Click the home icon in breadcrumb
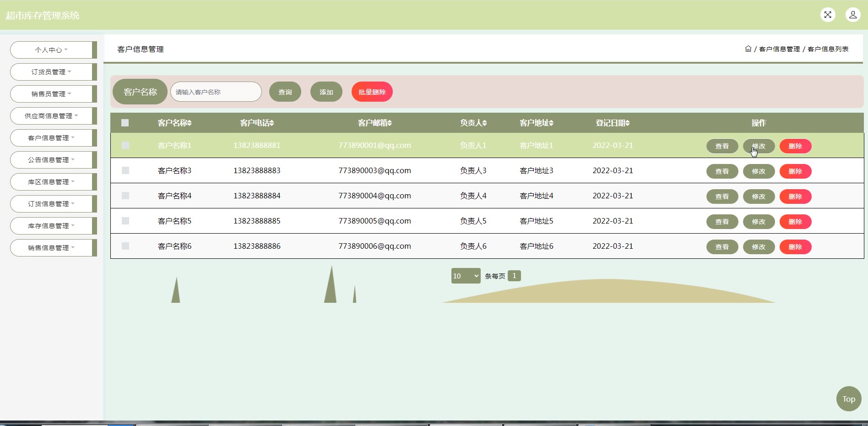Viewport: 868px width, 426px height. point(748,49)
